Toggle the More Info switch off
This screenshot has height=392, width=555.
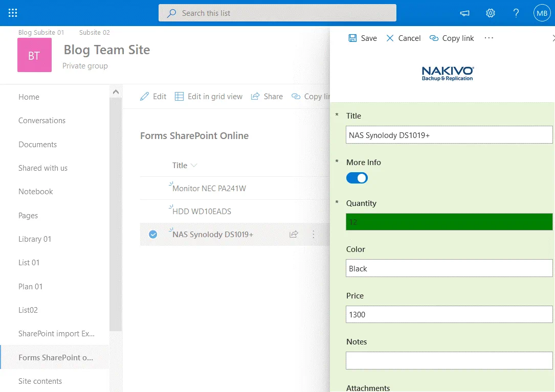pos(357,178)
